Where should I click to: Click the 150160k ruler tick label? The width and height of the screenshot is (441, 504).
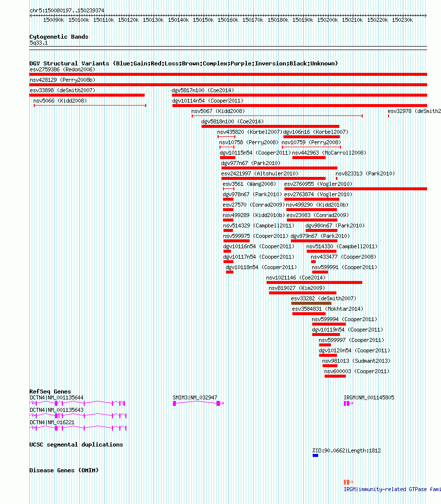228,20
